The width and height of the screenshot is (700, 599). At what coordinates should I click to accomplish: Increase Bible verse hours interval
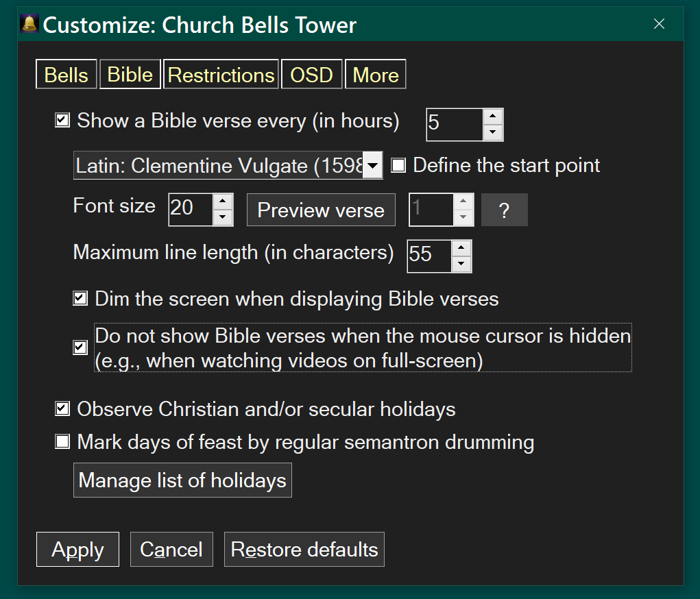click(493, 117)
